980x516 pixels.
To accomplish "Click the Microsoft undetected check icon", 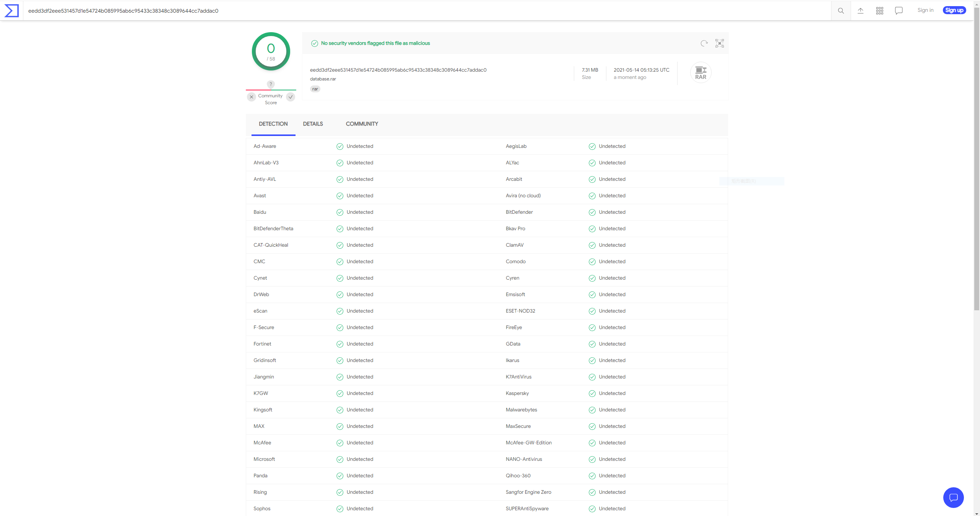I will click(x=340, y=459).
